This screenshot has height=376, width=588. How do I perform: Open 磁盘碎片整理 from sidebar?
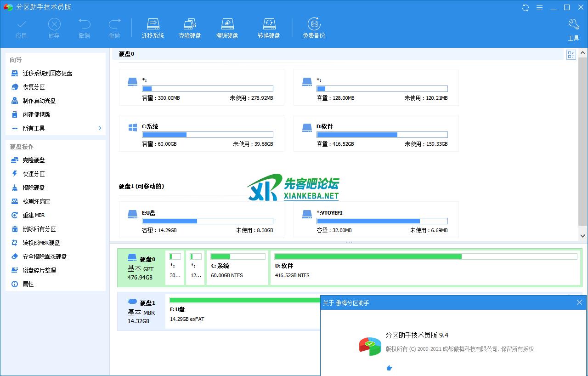pos(39,270)
